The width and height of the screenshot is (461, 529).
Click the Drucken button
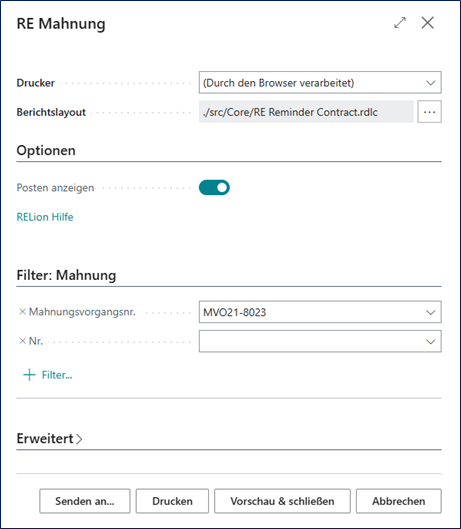pos(172,501)
